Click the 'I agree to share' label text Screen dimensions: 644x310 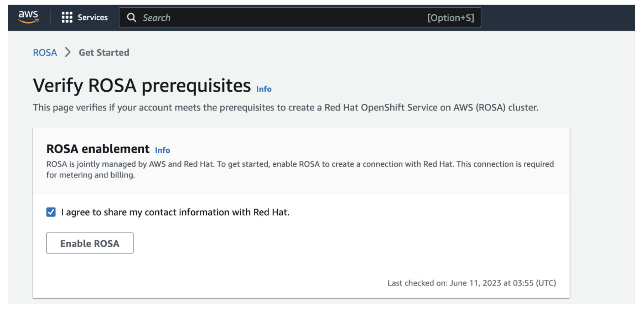point(175,212)
